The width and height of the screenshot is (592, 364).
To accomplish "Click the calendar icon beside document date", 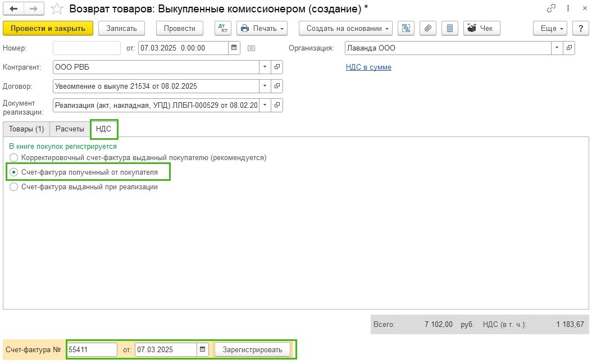I will pos(234,48).
